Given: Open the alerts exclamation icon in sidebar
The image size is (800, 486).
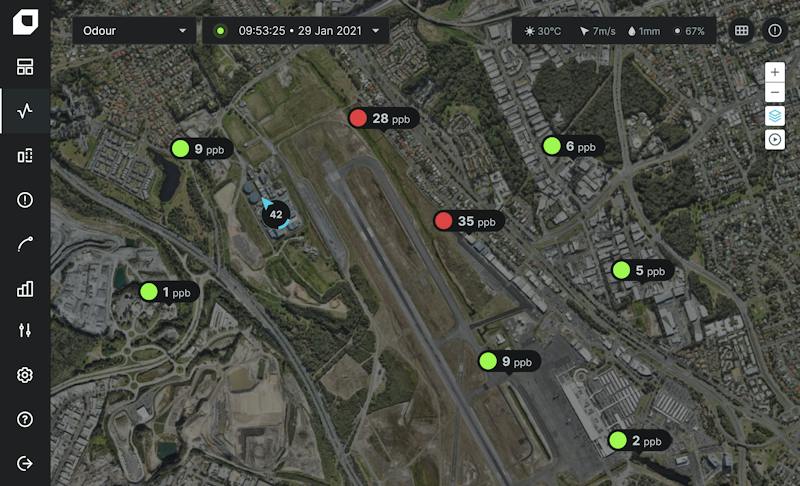Looking at the screenshot, I should (24, 199).
